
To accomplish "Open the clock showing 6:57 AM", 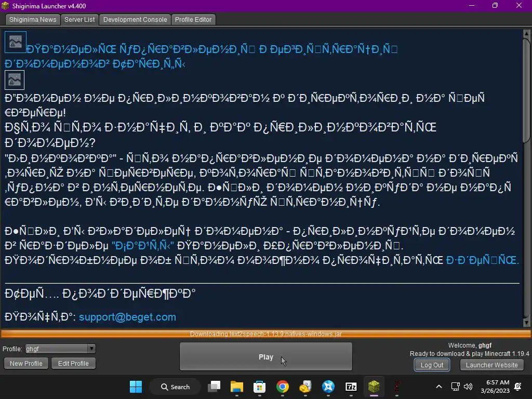I will point(495,387).
